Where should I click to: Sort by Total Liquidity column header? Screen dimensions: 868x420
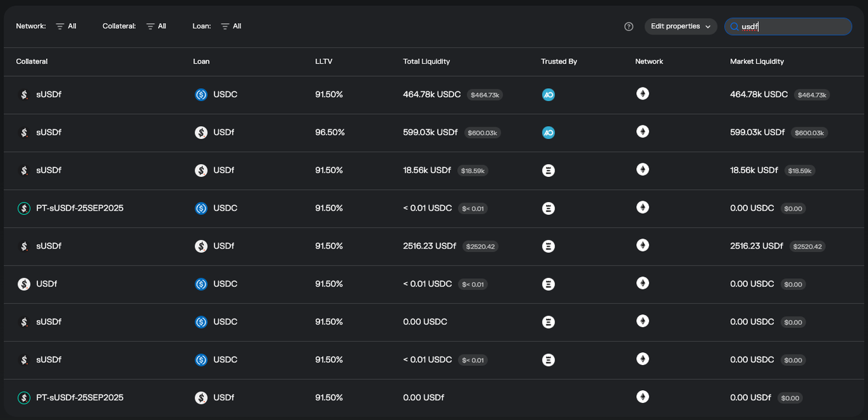(427, 62)
